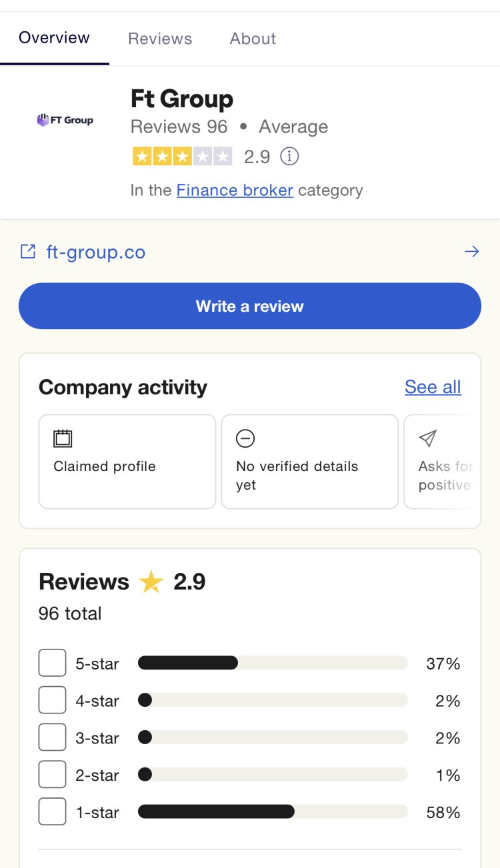Open the Finance broker category link

click(x=235, y=191)
